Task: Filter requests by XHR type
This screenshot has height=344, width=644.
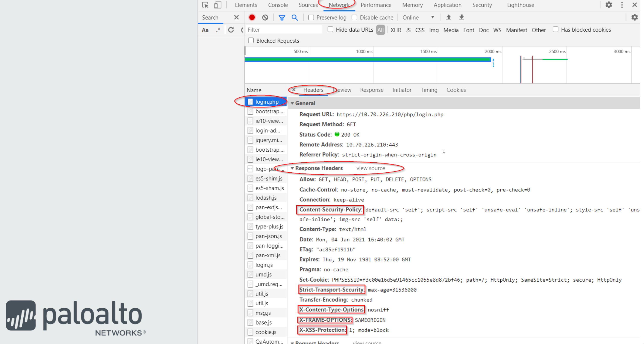Action: click(x=395, y=30)
